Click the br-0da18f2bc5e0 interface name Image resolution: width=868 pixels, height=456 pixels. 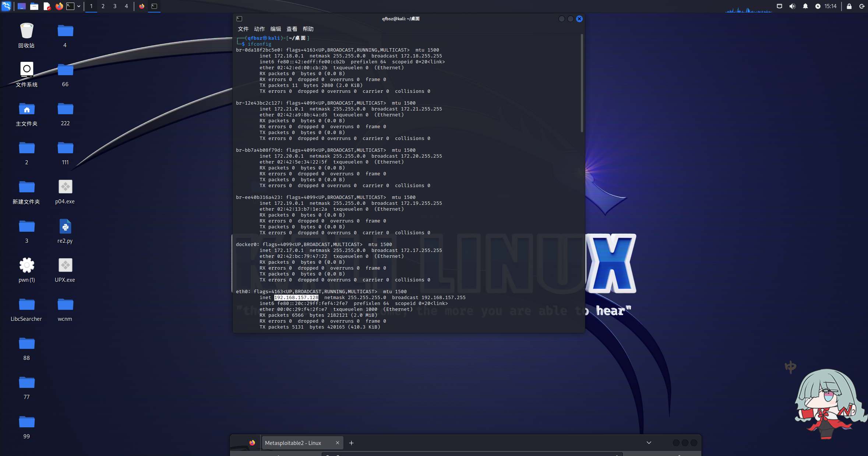click(x=258, y=50)
